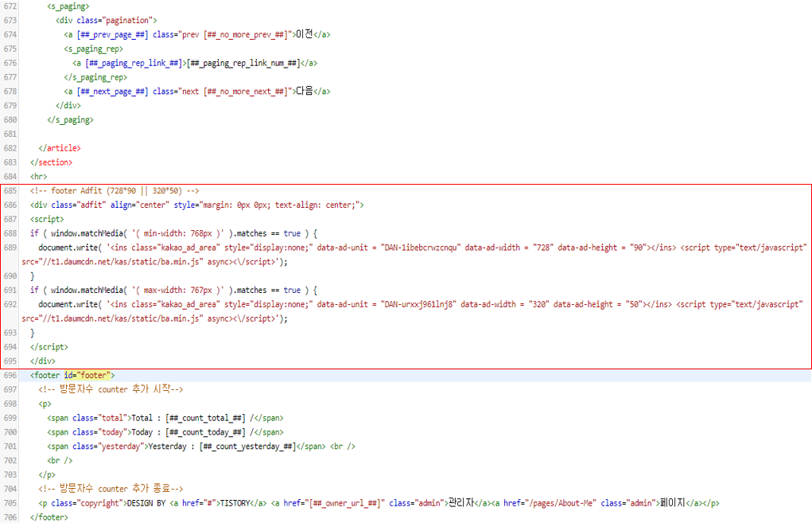This screenshot has width=812, height=523.
Task: Click the [##_paging_rep_link_num_##] placeholder
Action: tap(243, 63)
